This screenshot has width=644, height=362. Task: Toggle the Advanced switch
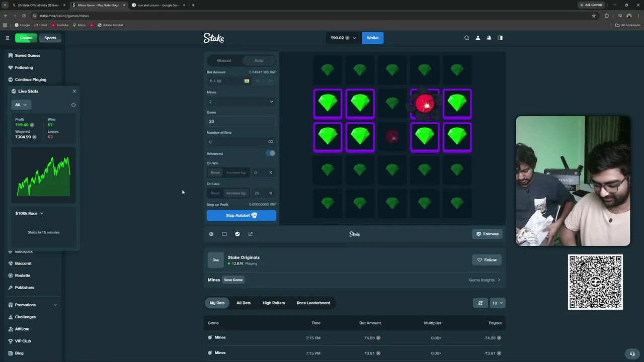[271, 153]
